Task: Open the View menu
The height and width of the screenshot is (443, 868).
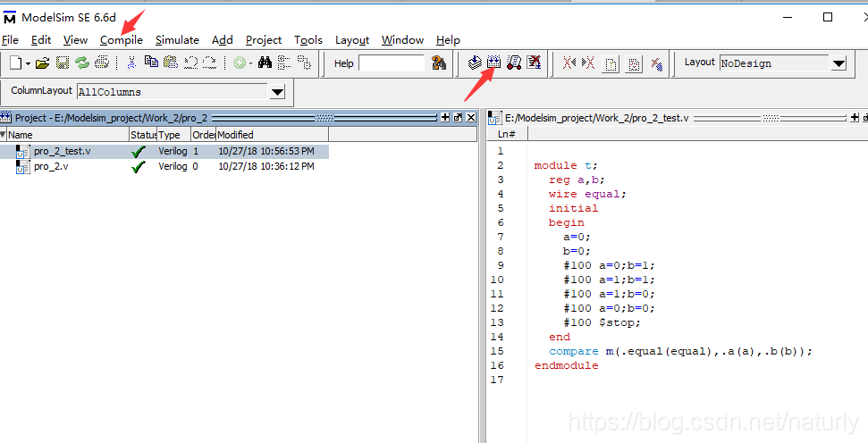Action: click(75, 40)
